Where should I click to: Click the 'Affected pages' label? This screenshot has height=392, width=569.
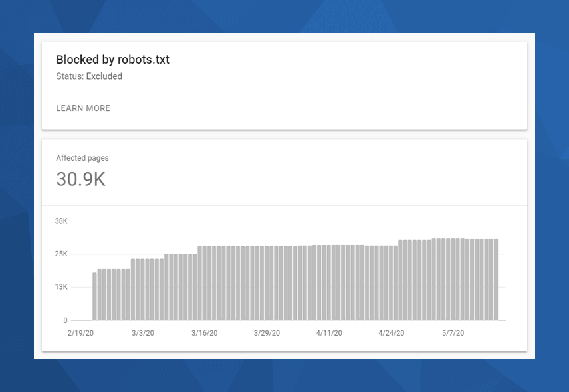click(x=82, y=158)
